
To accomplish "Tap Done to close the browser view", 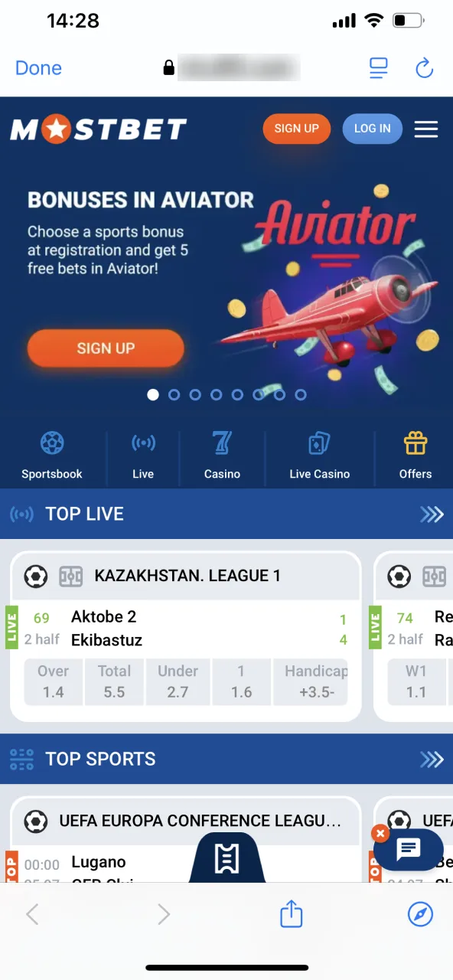I will [x=38, y=68].
